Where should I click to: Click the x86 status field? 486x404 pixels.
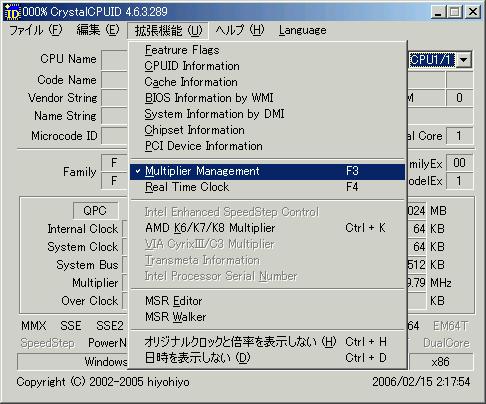point(440,362)
